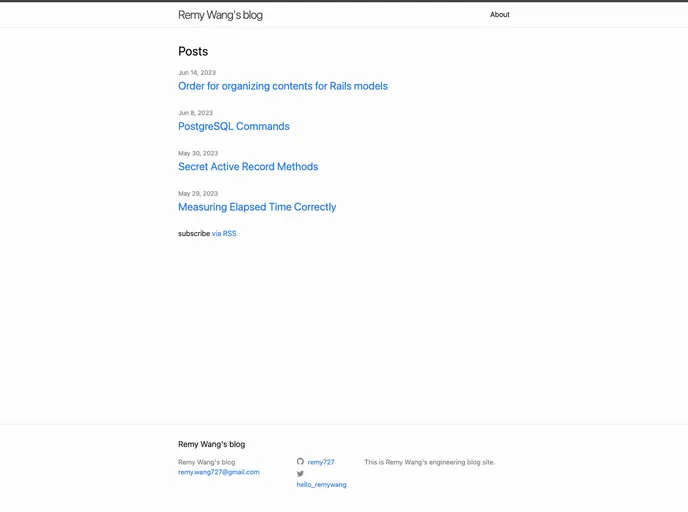Click the May 29, 2023 post date

(x=197, y=193)
